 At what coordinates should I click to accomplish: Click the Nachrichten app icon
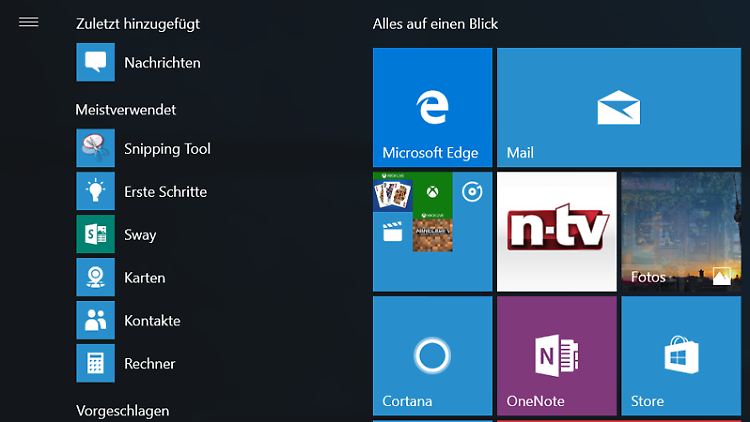(x=96, y=62)
